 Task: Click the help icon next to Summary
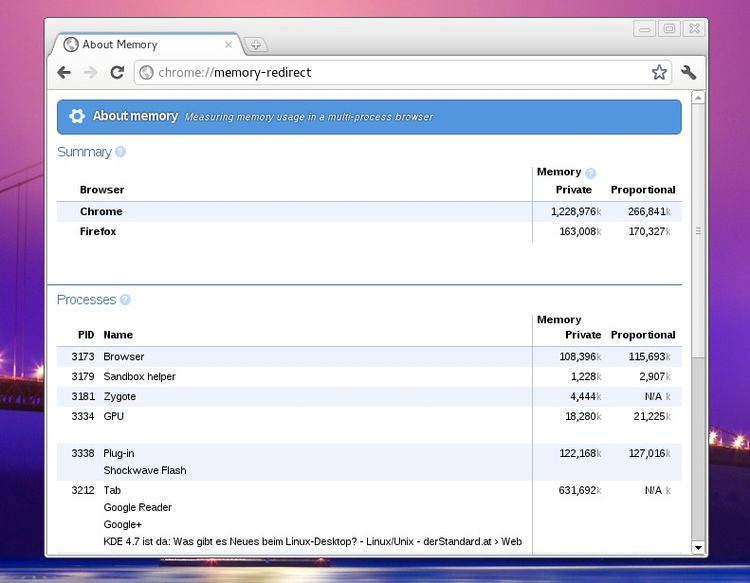click(x=121, y=152)
